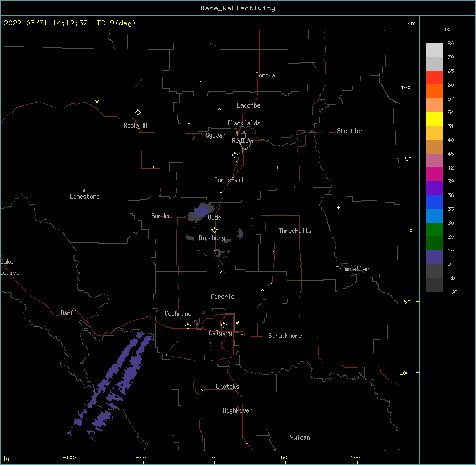Viewport: 476px width, 465px height.
Task: Click the Olds label
Action: [214, 218]
